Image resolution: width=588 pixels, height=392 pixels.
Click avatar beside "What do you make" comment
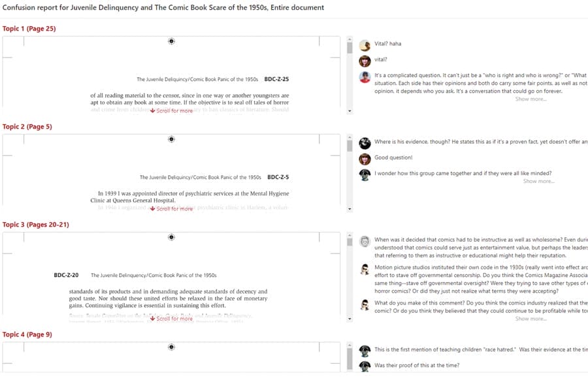365,304
